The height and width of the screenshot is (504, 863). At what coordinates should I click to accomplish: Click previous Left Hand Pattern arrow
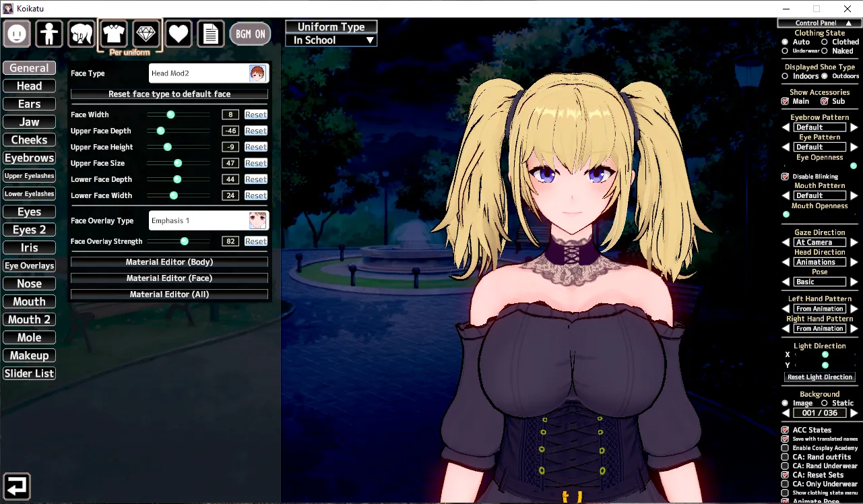[x=786, y=309]
